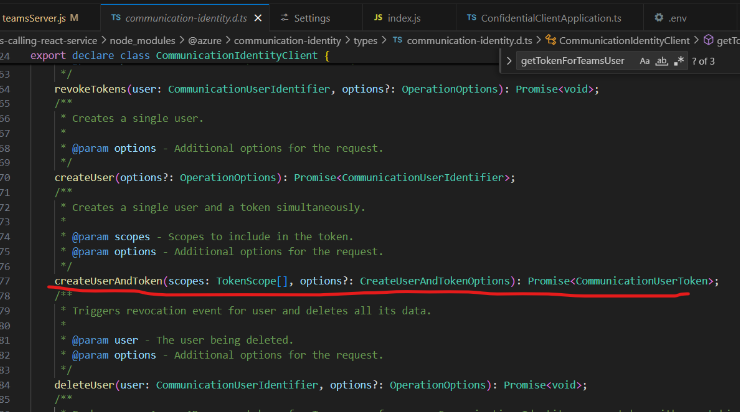Click the revokeTokens method name

click(x=90, y=89)
